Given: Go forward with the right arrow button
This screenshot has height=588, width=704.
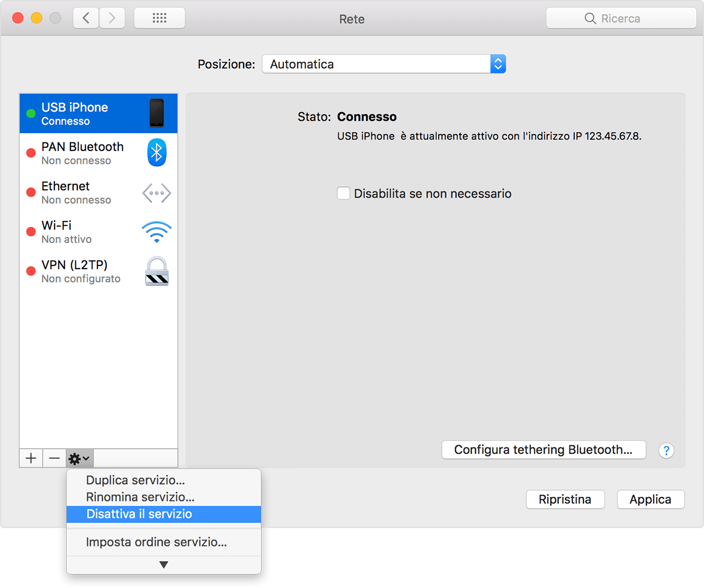Looking at the screenshot, I should 112,18.
